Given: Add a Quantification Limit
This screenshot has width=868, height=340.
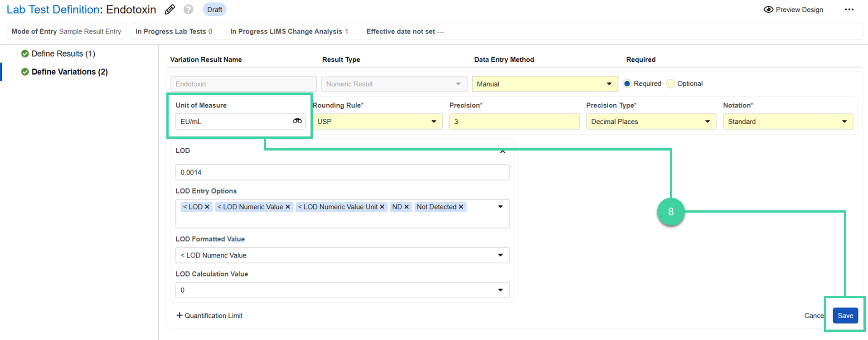Looking at the screenshot, I should [209, 316].
